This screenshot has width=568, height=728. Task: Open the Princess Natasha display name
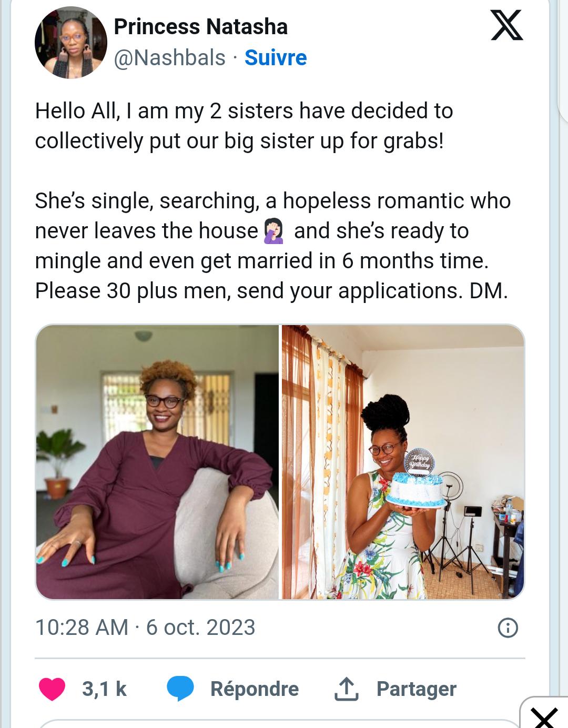pyautogui.click(x=200, y=27)
